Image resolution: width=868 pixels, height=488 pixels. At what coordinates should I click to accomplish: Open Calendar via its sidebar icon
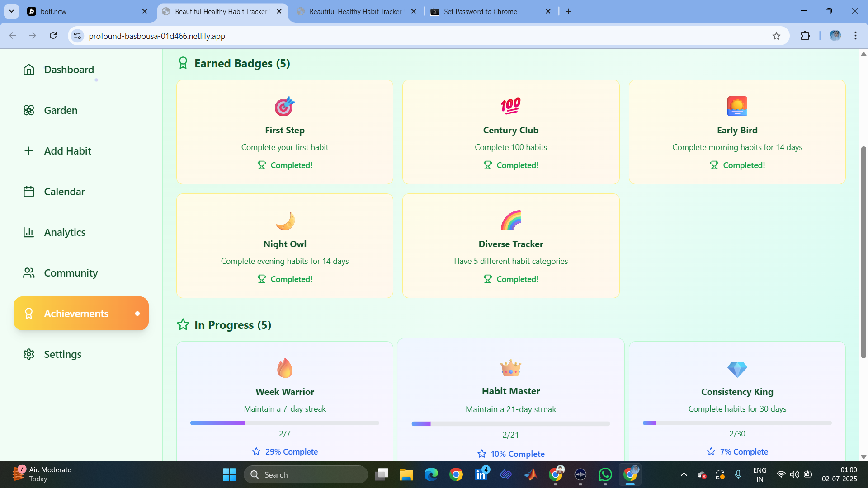tap(28, 192)
